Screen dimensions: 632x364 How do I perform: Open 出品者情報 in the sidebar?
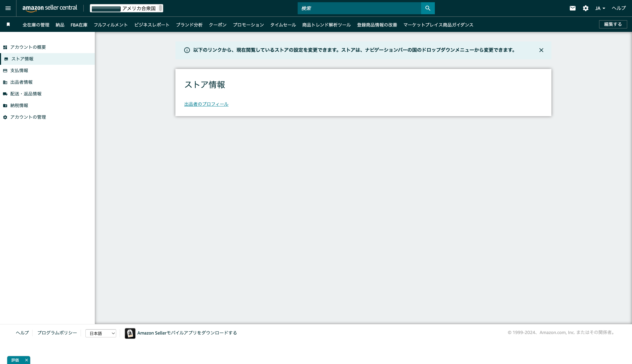point(47,82)
